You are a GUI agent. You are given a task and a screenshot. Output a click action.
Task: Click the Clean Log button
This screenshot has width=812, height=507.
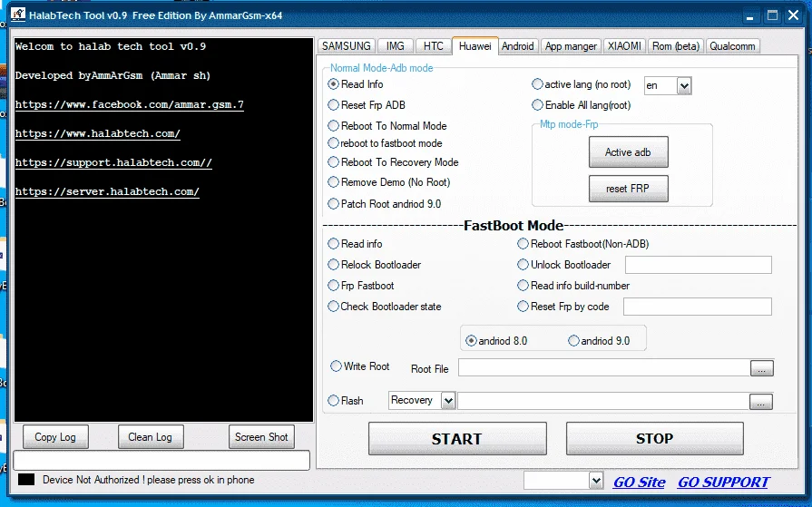click(151, 437)
